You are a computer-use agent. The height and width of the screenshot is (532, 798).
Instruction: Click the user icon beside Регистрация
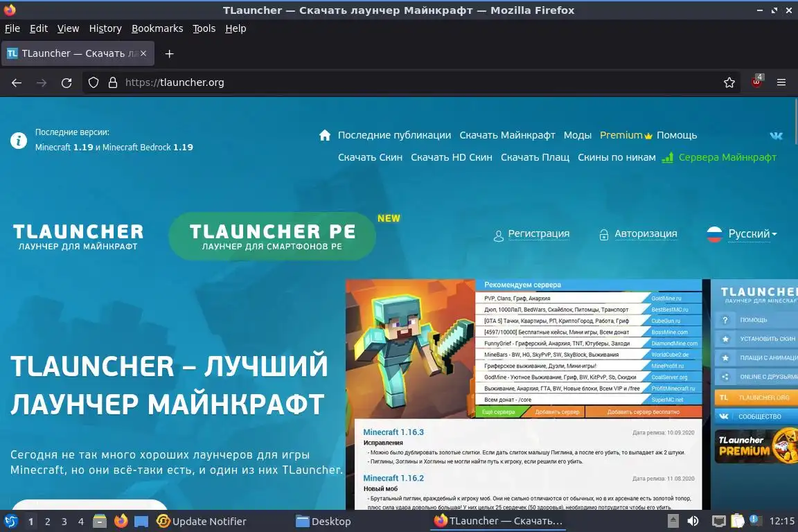point(498,236)
